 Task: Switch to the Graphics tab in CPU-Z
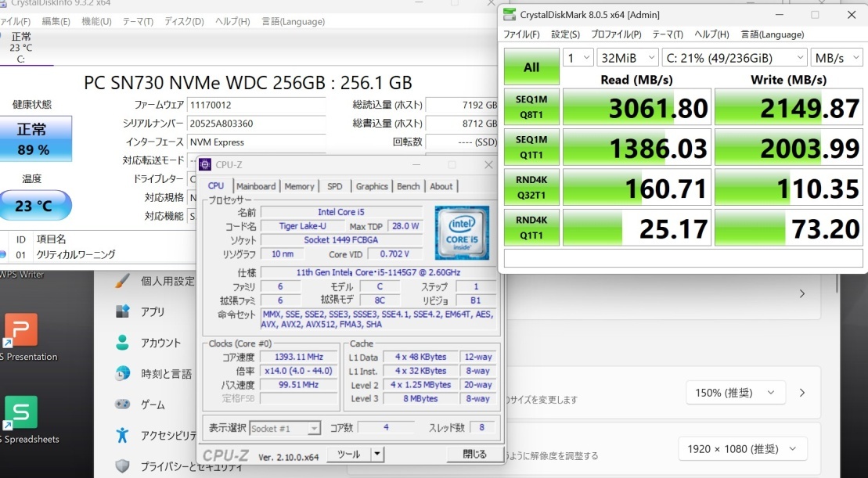tap(372, 186)
